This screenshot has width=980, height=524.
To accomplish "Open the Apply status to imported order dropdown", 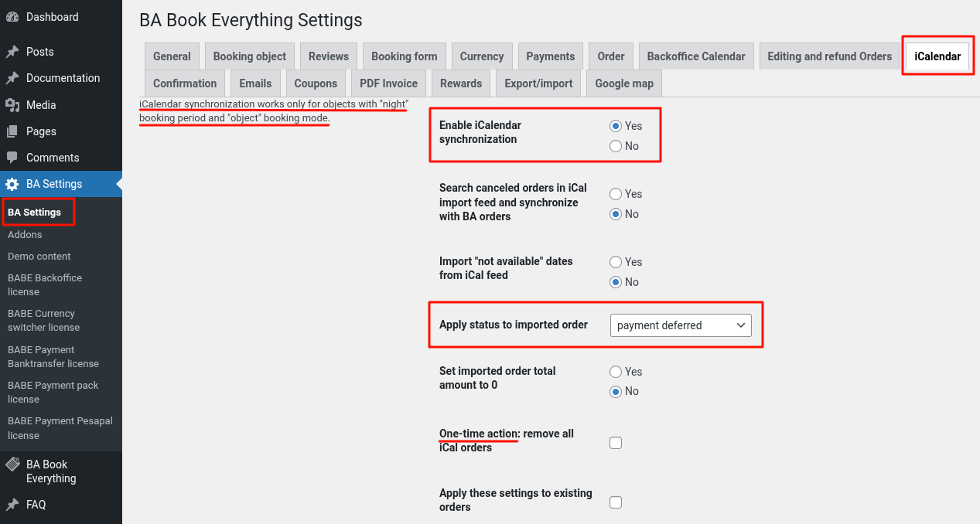I will pyautogui.click(x=681, y=325).
